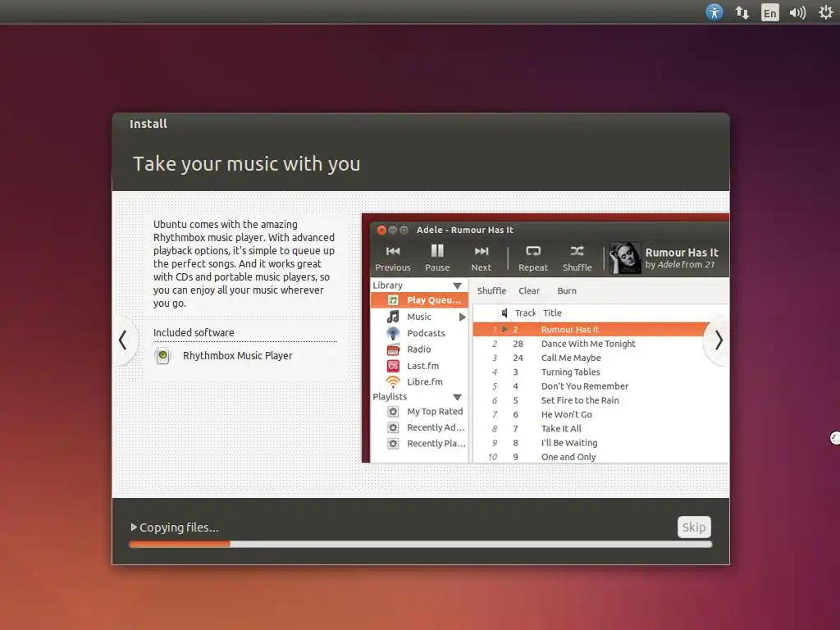Open the network indicator in top bar
The width and height of the screenshot is (840, 630).
click(x=742, y=12)
